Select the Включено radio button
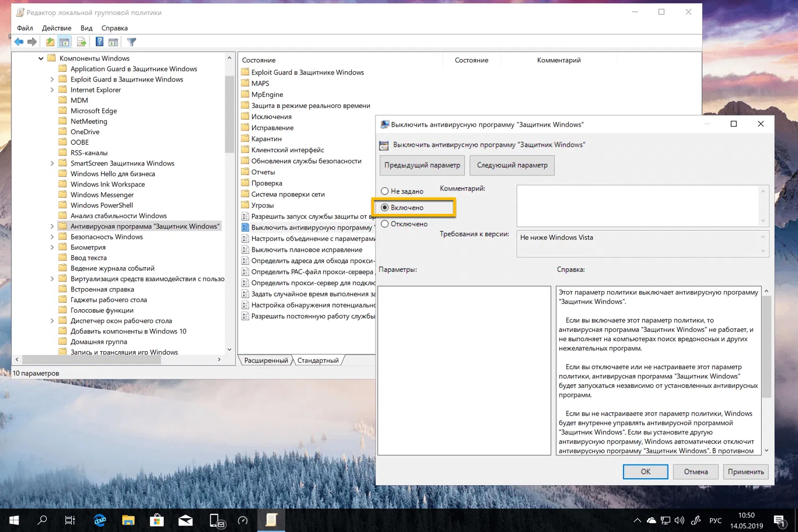This screenshot has height=532, width=798. click(385, 207)
